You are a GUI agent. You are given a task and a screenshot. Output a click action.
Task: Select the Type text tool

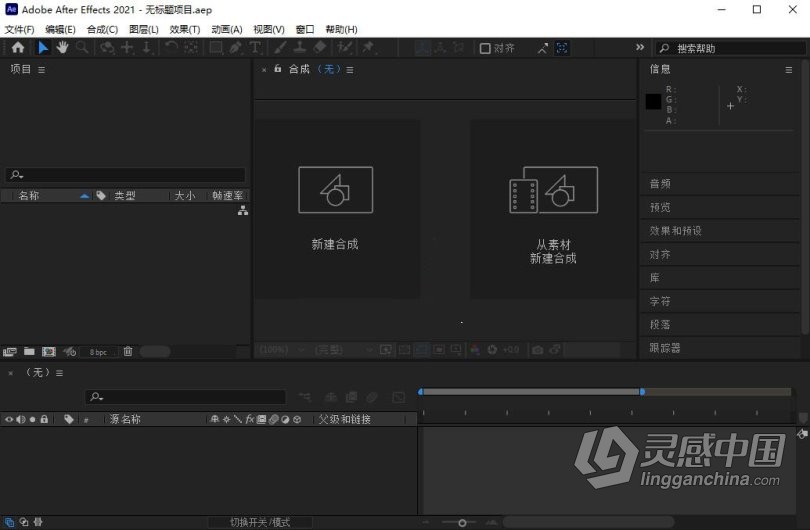255,48
